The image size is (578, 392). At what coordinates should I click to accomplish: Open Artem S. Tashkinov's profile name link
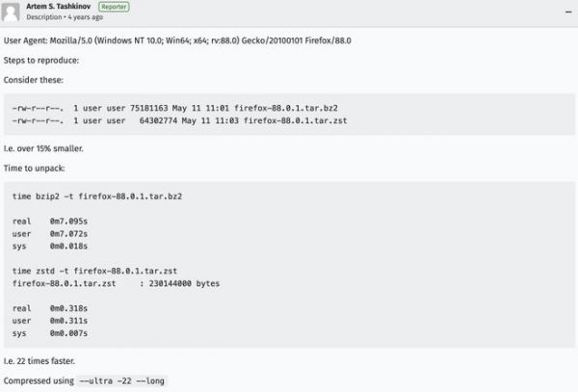coord(58,7)
